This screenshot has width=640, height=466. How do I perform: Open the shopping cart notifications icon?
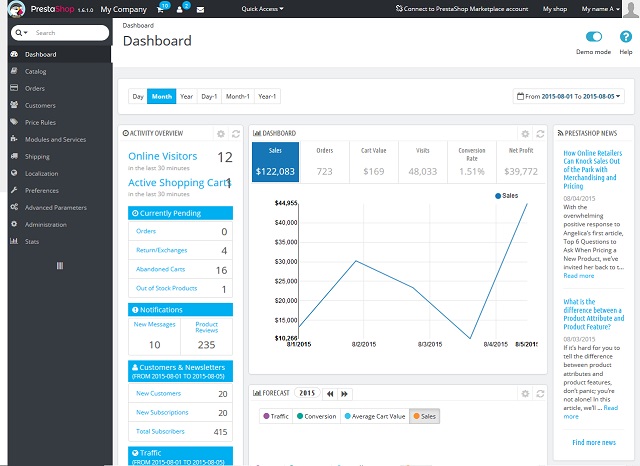pos(160,8)
